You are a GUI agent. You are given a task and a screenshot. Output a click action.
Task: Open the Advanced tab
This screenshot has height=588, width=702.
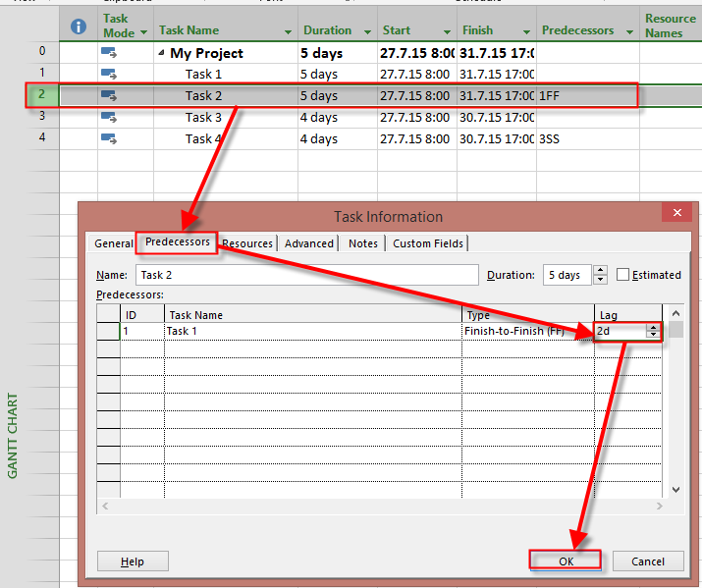point(309,243)
